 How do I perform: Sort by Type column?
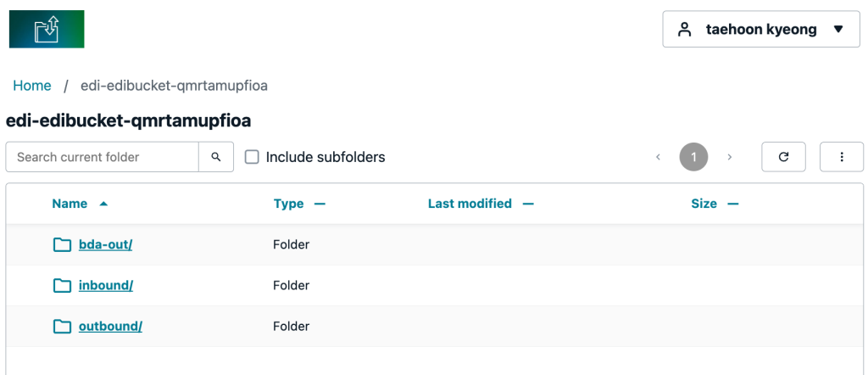tap(299, 204)
